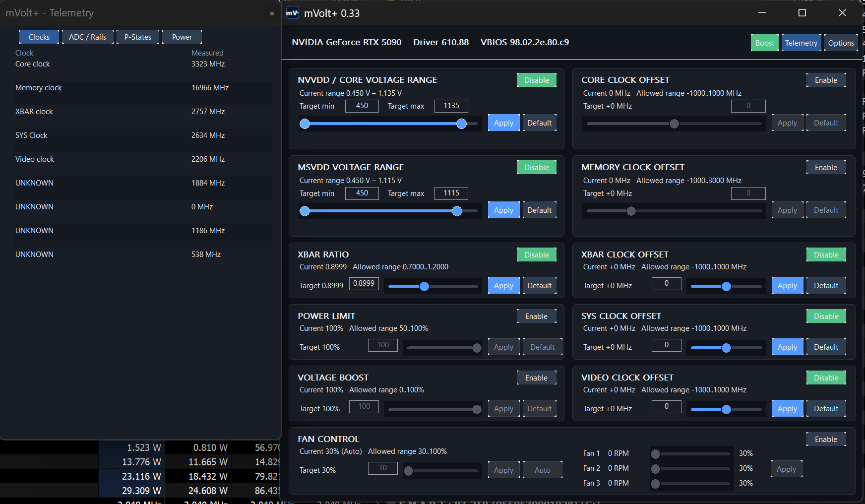
Task: Click MSVDD target max slider handle
Action: click(x=457, y=211)
